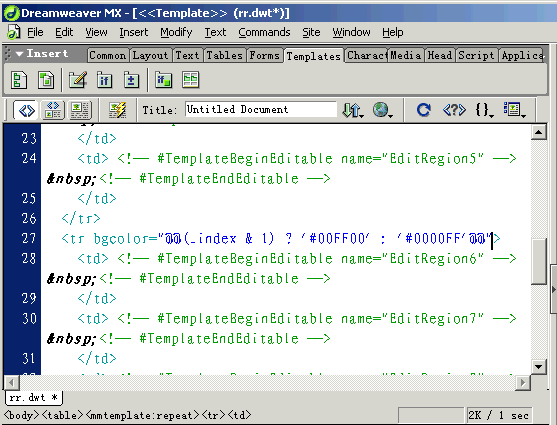This screenshot has width=557, height=425.
Task: Open the Text menu
Action: click(x=215, y=32)
